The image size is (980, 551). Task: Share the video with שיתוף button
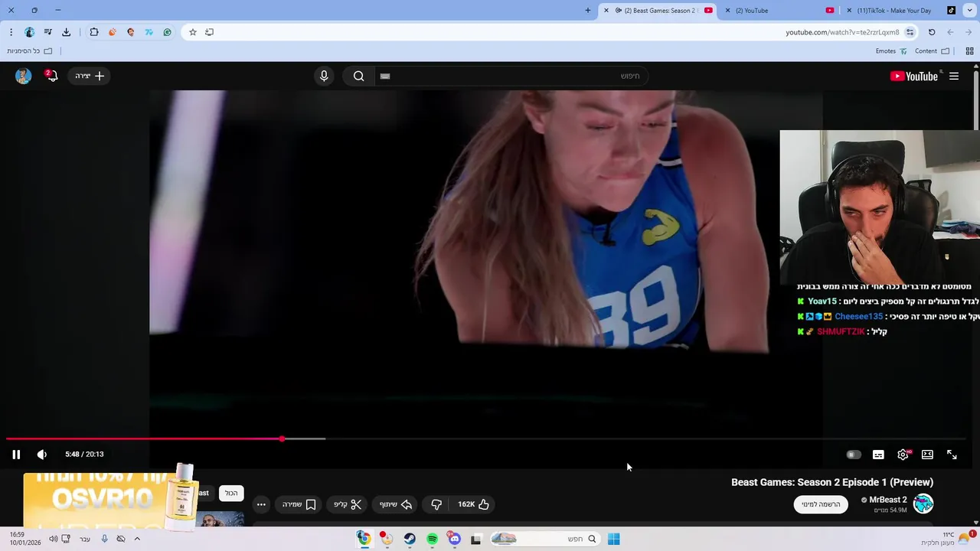pyautogui.click(x=396, y=504)
